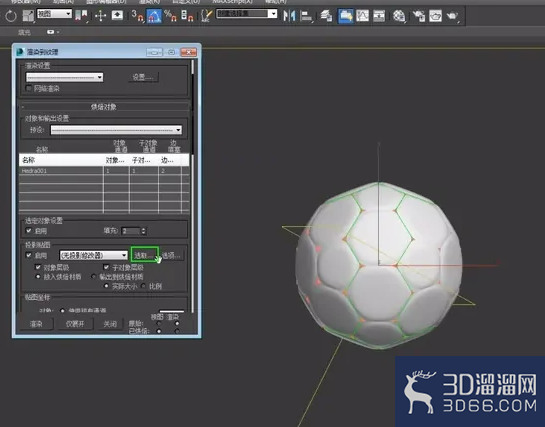Click the 填充 spinner arrows

point(143,231)
